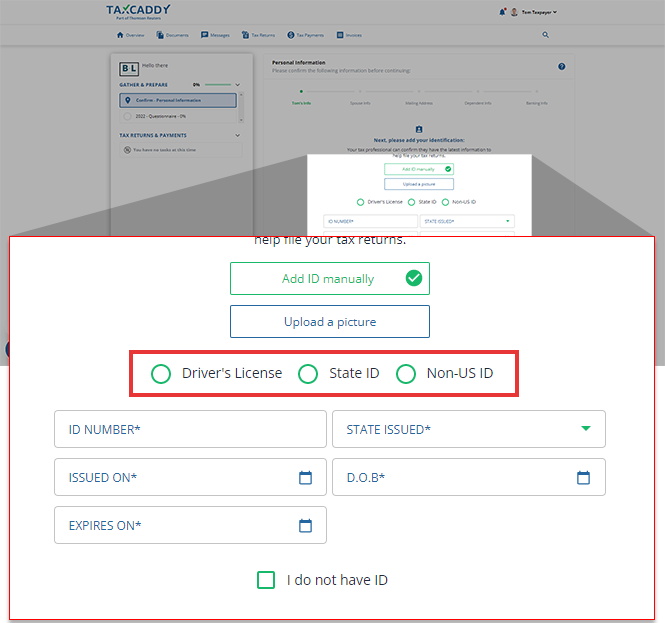Click the small Add ID manually button in background

tap(419, 169)
